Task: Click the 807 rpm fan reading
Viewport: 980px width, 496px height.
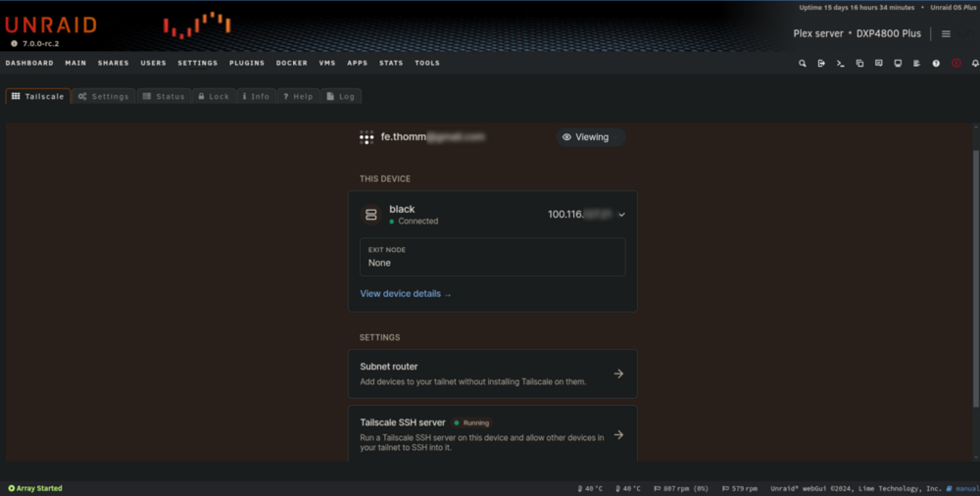Action: (681, 488)
